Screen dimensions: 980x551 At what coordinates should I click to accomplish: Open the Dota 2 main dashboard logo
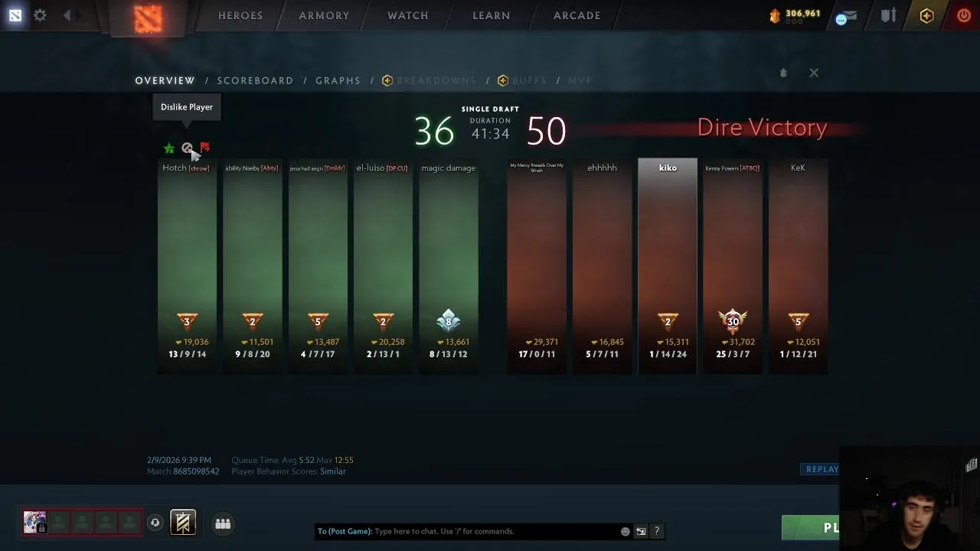pos(148,17)
